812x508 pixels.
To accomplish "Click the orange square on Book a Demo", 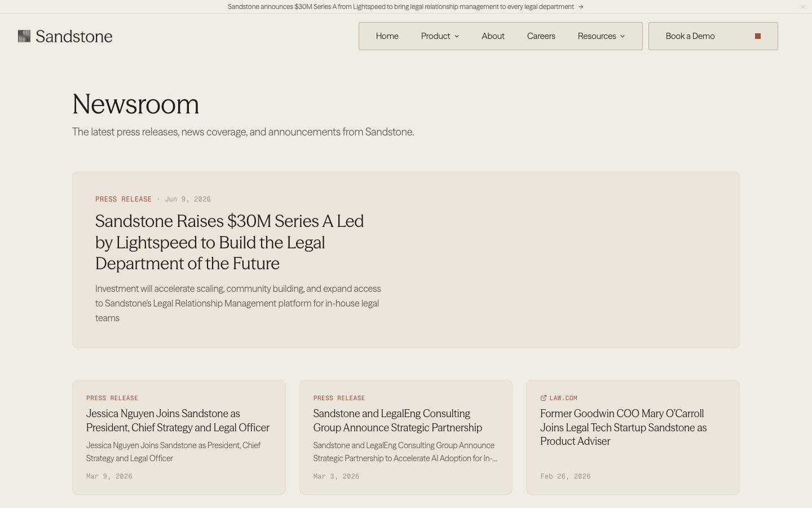I will [758, 36].
